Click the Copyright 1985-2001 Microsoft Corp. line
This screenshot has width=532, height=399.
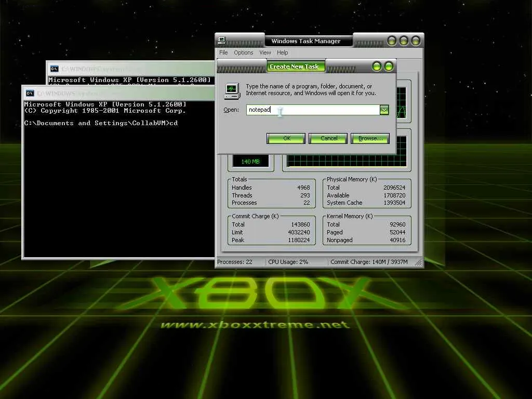[x=105, y=111]
